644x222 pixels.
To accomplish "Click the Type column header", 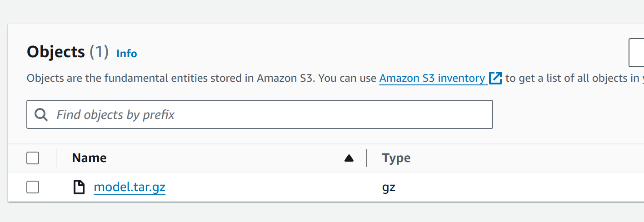I will (396, 158).
